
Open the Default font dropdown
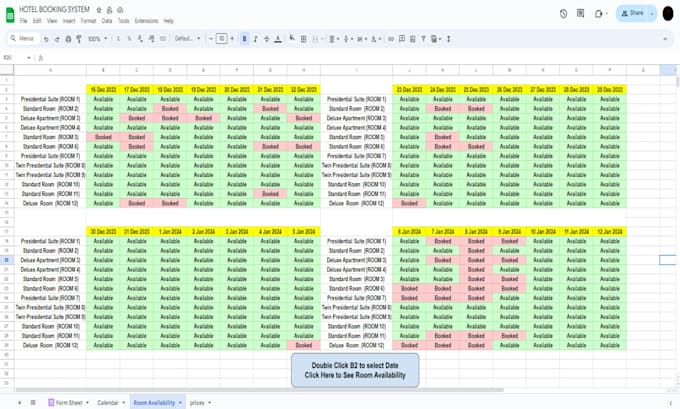187,39
